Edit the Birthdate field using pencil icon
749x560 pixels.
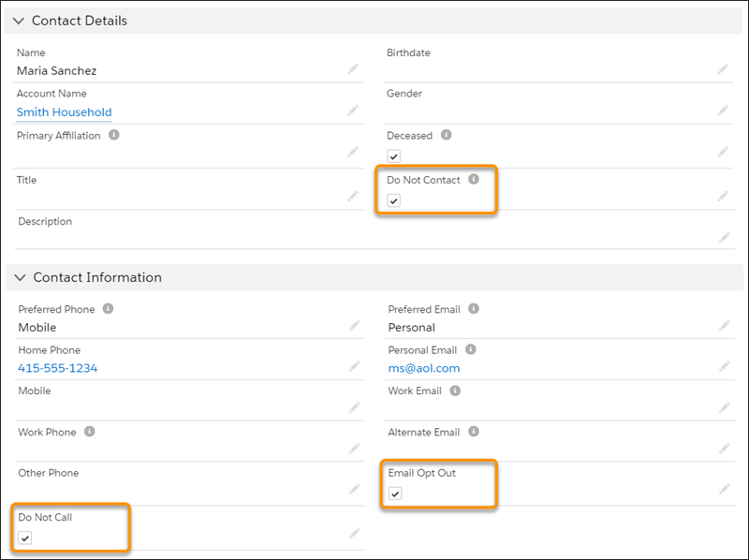click(723, 69)
